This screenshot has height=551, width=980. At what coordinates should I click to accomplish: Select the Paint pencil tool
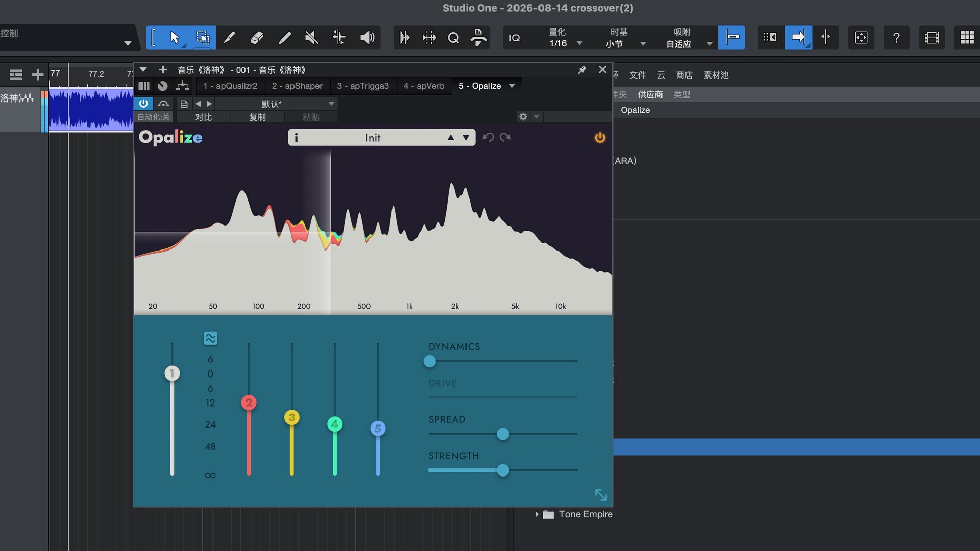tap(285, 37)
